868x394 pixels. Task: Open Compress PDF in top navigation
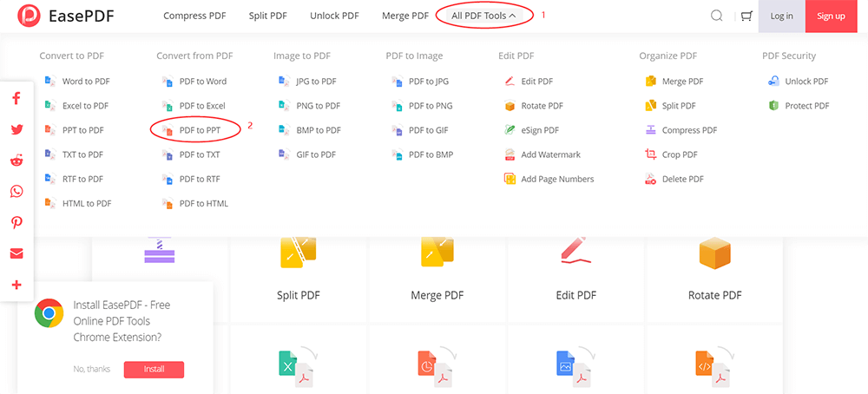click(194, 16)
